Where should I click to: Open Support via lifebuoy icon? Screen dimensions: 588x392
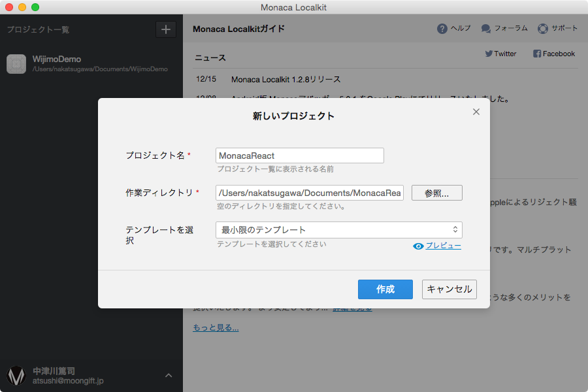point(543,29)
